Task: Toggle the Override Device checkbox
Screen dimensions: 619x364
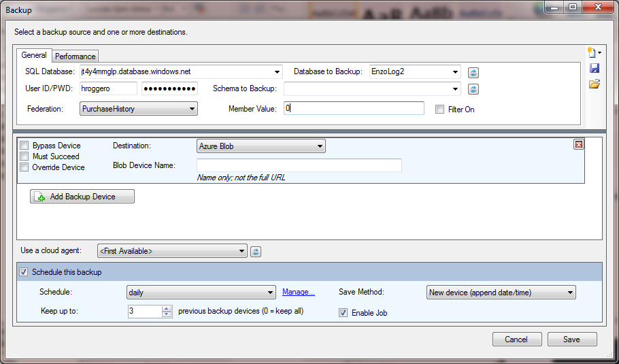Action: click(x=24, y=167)
